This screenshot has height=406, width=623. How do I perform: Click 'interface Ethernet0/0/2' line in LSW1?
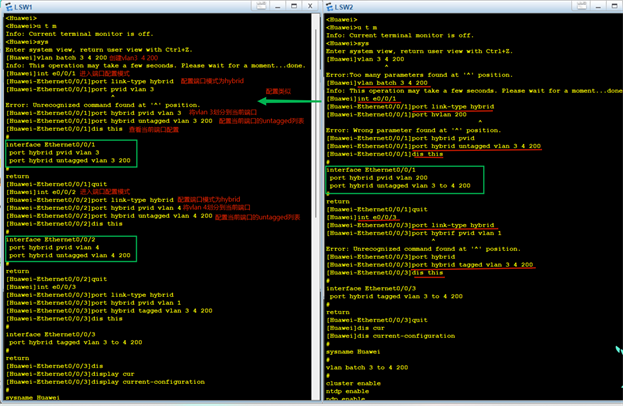50,239
